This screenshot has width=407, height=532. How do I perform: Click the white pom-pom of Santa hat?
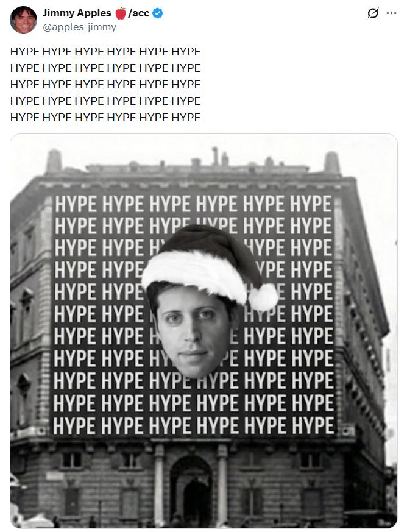click(263, 297)
